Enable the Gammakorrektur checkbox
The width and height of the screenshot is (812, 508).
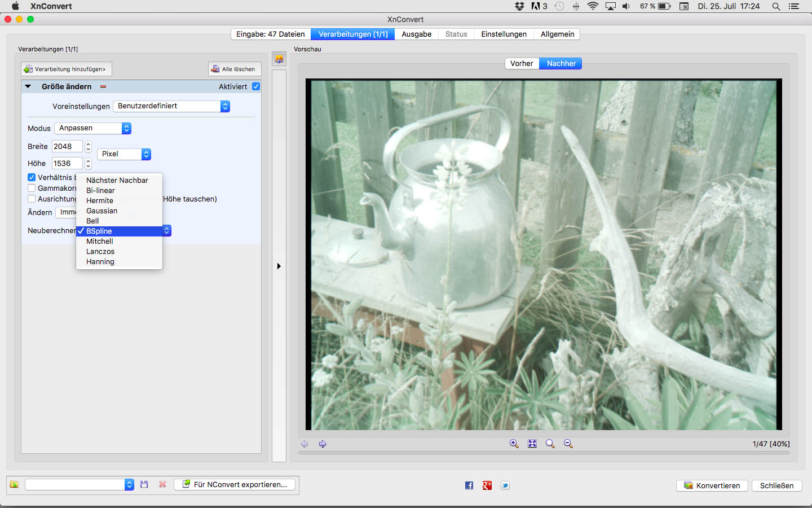click(x=32, y=188)
